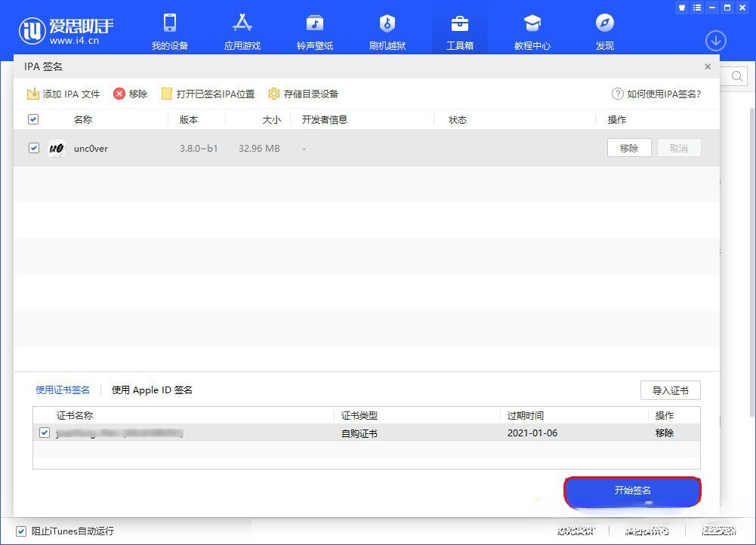Click the red 移除 remove icon in toolbar

click(x=120, y=94)
